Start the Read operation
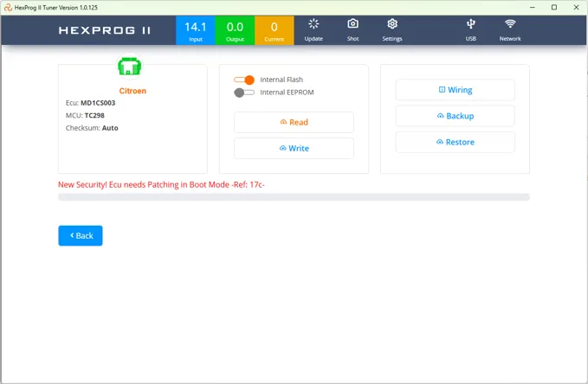588x384 pixels. coord(294,122)
